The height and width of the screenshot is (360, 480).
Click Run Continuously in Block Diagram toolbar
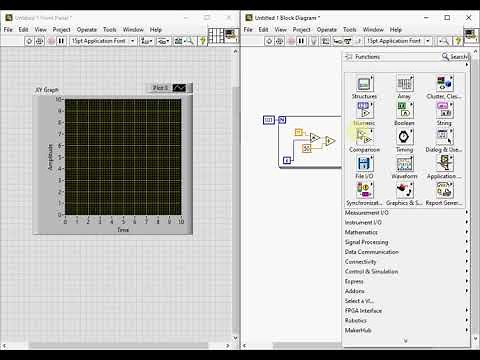[280, 41]
